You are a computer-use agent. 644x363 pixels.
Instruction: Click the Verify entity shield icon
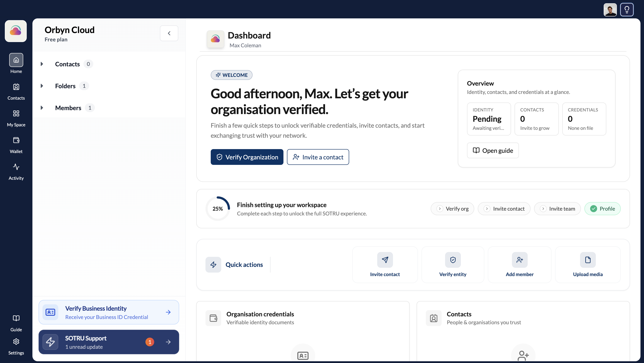click(453, 260)
